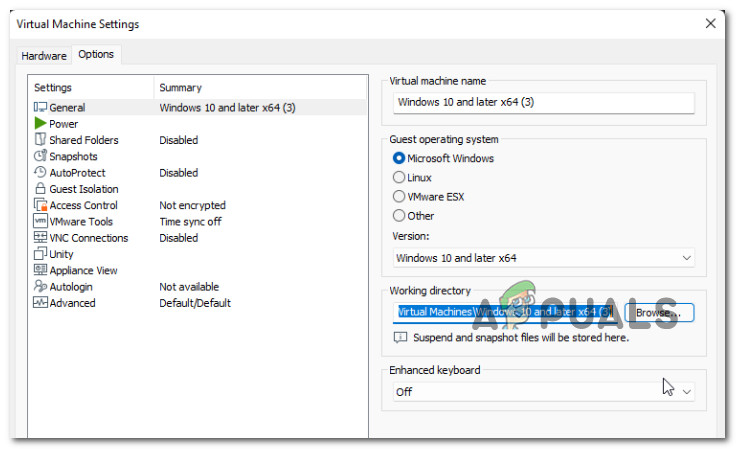This screenshot has height=449, width=736.
Task: Select VNC Connections in settings list
Action: [x=197, y=238]
